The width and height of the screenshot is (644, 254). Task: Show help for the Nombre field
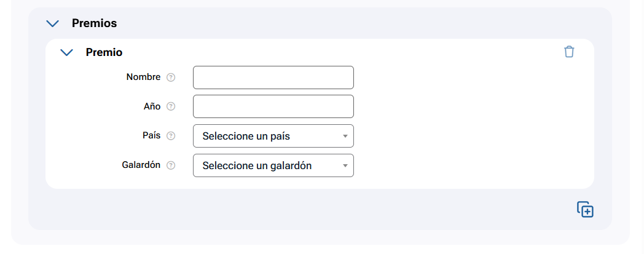click(x=171, y=77)
